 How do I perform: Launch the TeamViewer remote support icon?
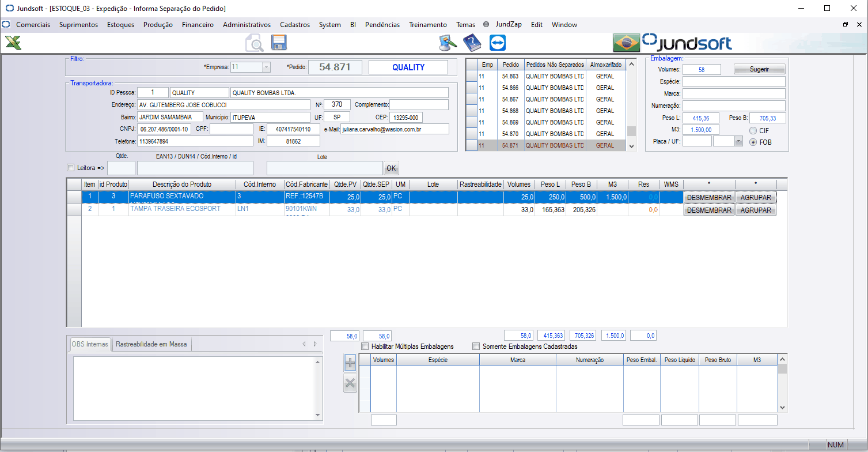tap(497, 43)
